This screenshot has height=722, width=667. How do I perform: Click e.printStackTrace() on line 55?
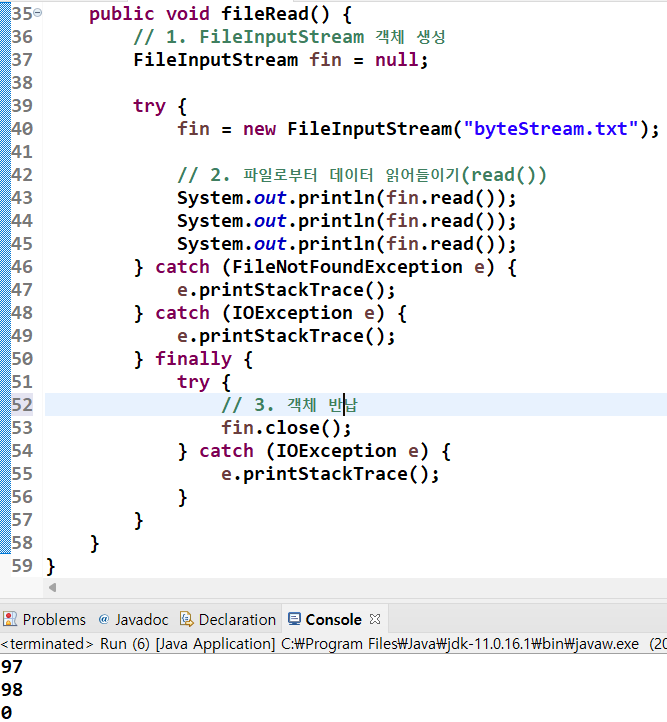[330, 474]
